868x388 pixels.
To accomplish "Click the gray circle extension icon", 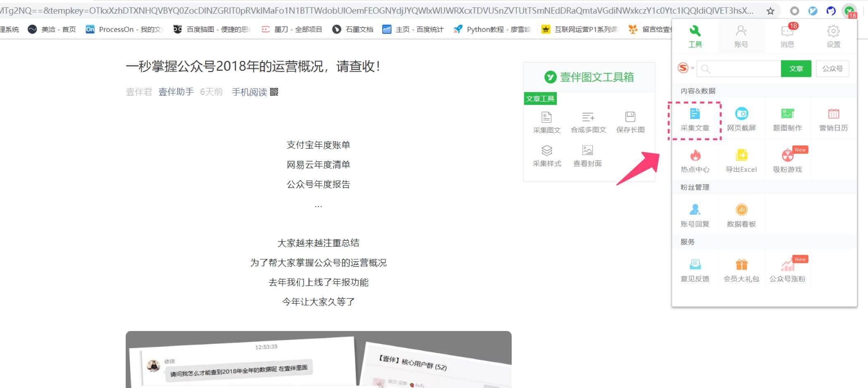I will [794, 11].
